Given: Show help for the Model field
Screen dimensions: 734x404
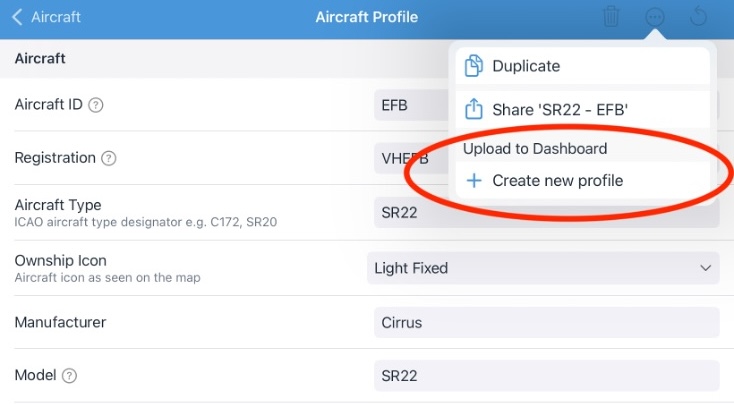Looking at the screenshot, I should (69, 376).
